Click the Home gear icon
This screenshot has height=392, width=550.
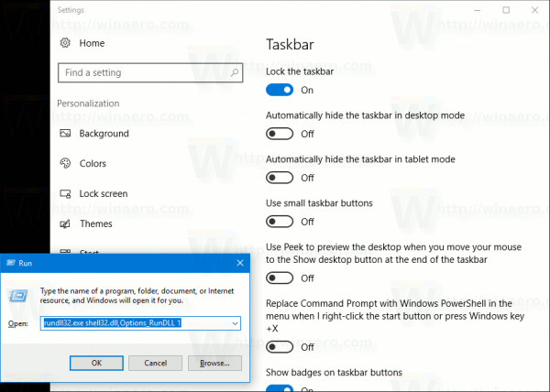(65, 43)
